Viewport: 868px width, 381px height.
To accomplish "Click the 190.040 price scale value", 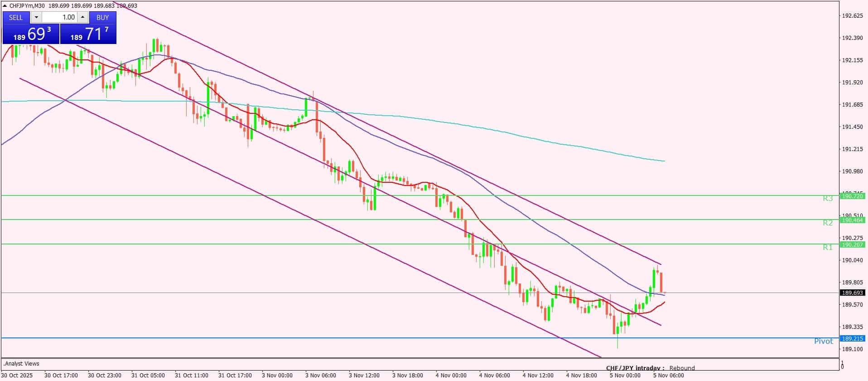I will pyautogui.click(x=852, y=260).
